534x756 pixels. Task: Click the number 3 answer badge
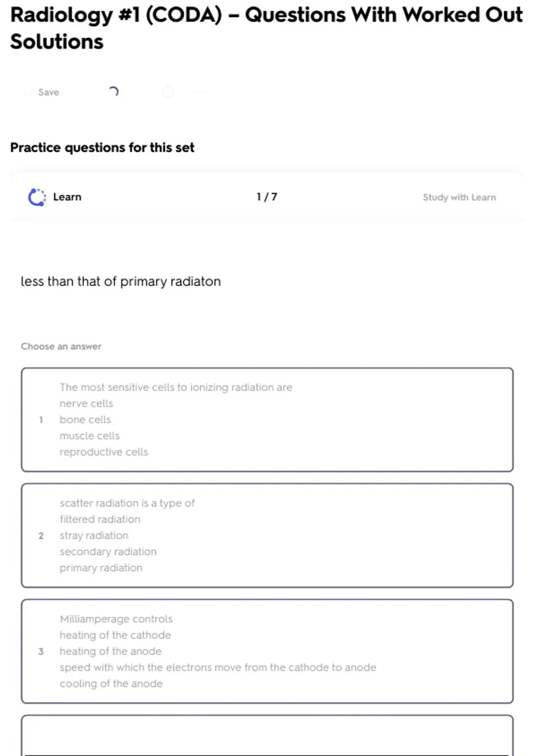41,651
